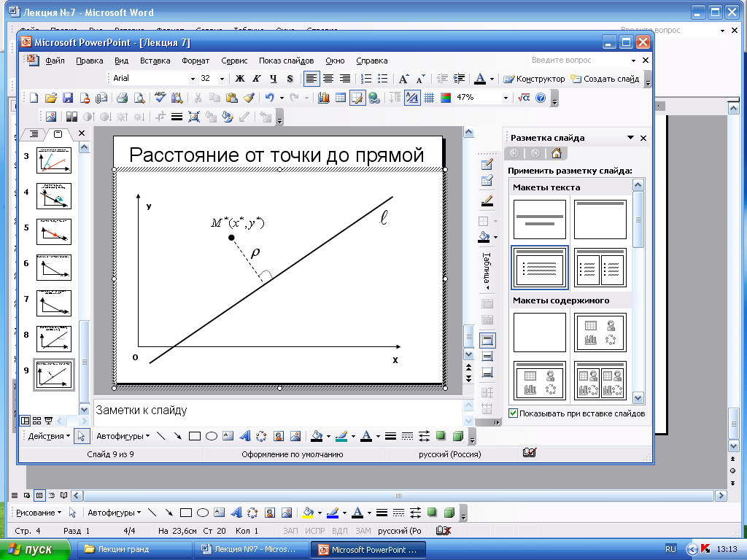Expand undo history dropdown arrow
This screenshot has width=747, height=560.
(282, 98)
